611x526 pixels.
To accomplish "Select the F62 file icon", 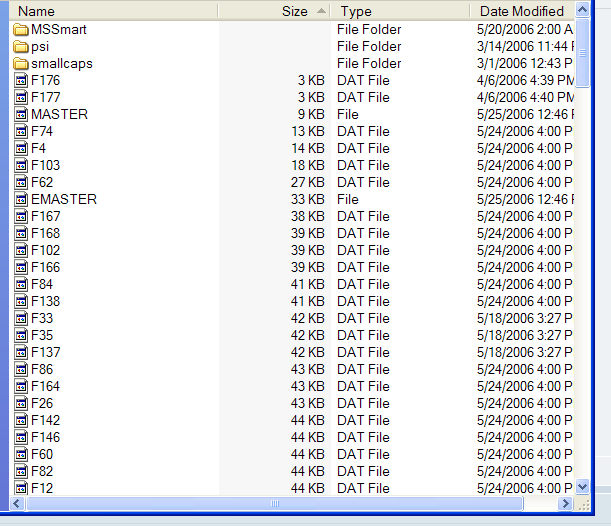I will [21, 182].
